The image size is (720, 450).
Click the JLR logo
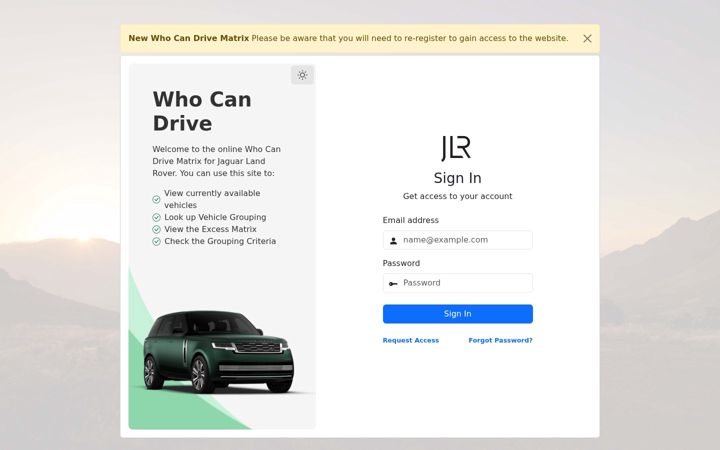(456, 148)
